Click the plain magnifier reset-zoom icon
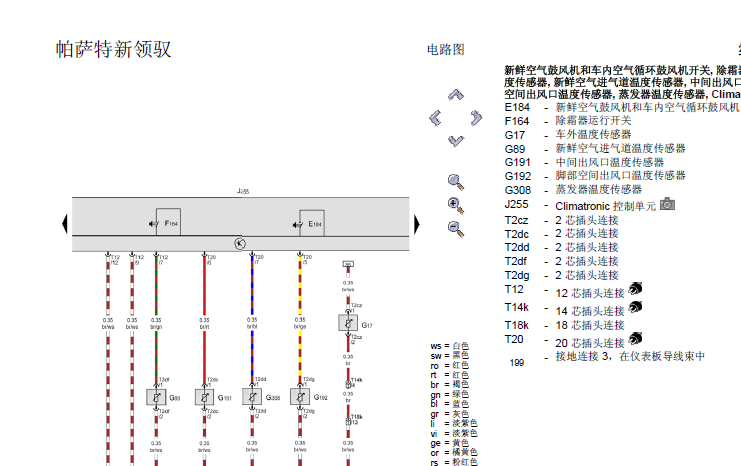 456,182
